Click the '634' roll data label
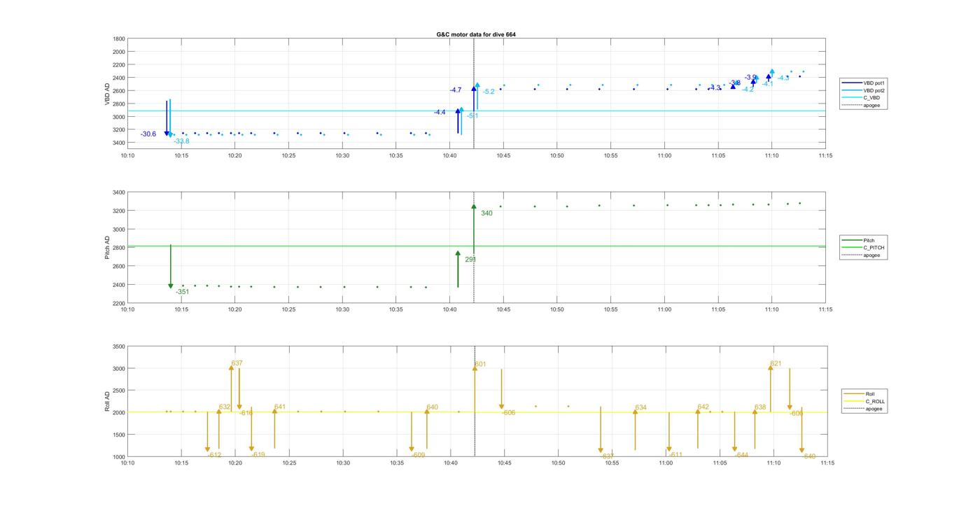The image size is (980, 513). click(640, 407)
